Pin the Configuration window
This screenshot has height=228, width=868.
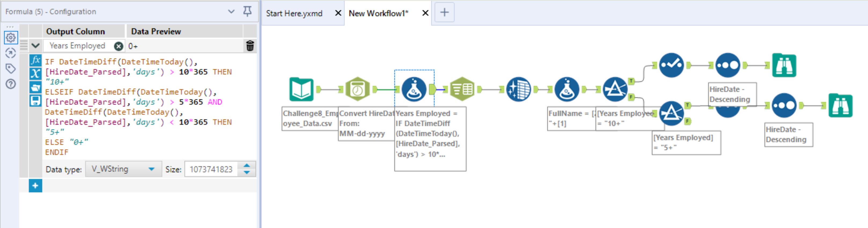click(247, 12)
